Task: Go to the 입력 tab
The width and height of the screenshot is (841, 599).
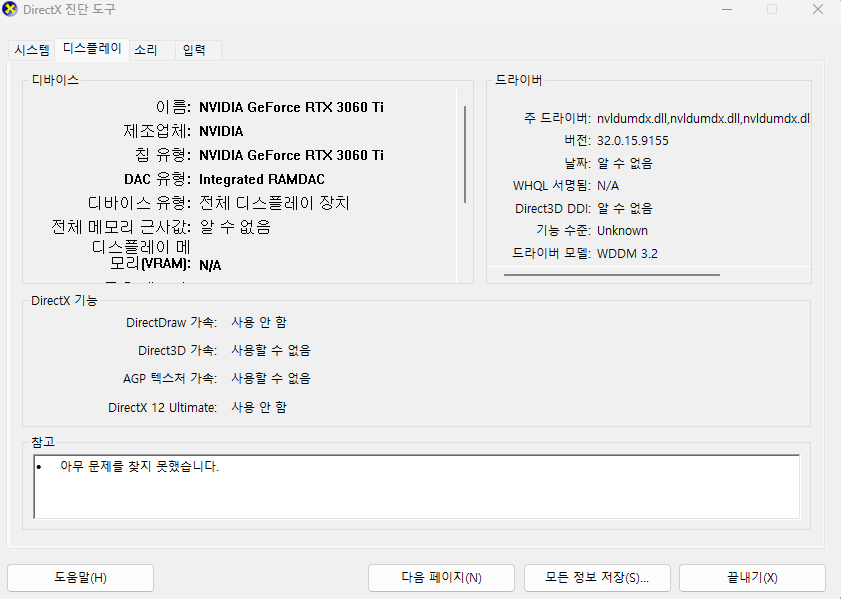Action: (x=194, y=50)
